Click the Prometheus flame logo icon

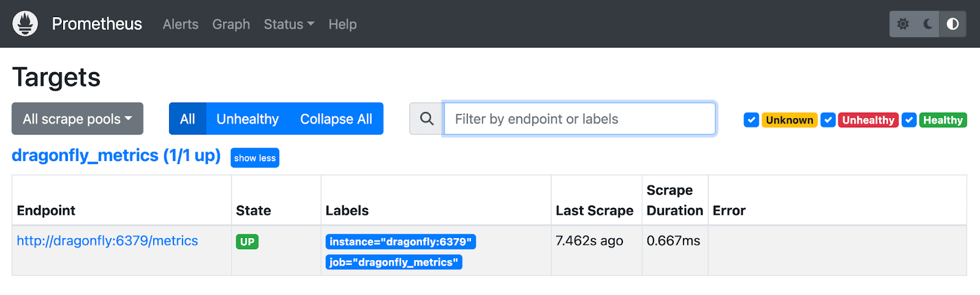25,24
